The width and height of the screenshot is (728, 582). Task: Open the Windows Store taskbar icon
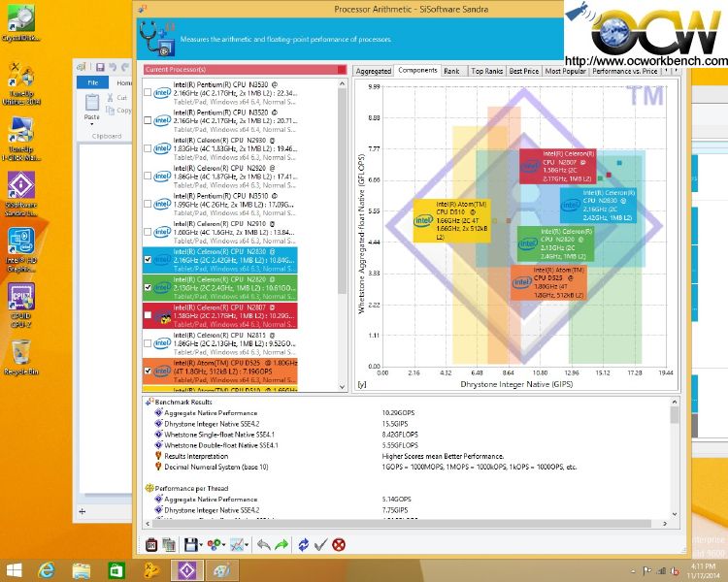tap(116, 570)
